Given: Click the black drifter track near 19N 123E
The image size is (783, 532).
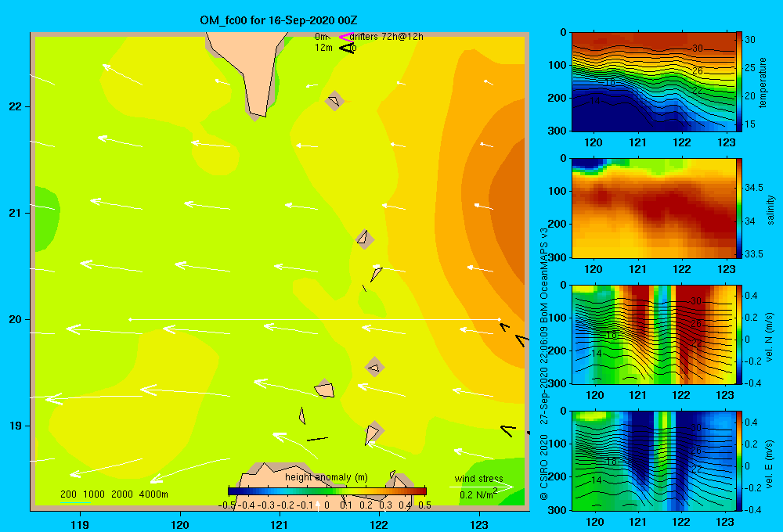Looking at the screenshot, I should [x=508, y=430].
